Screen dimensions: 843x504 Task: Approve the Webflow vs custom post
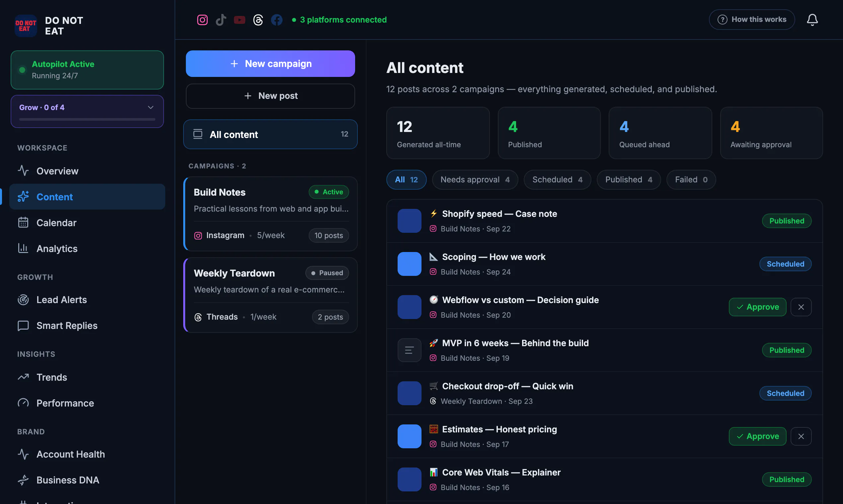coord(757,307)
